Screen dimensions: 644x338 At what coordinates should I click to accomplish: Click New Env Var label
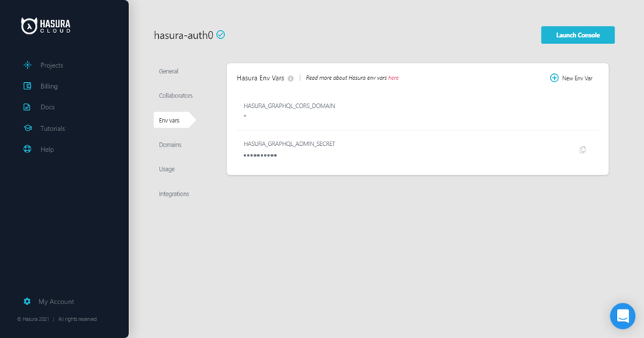[x=577, y=78]
